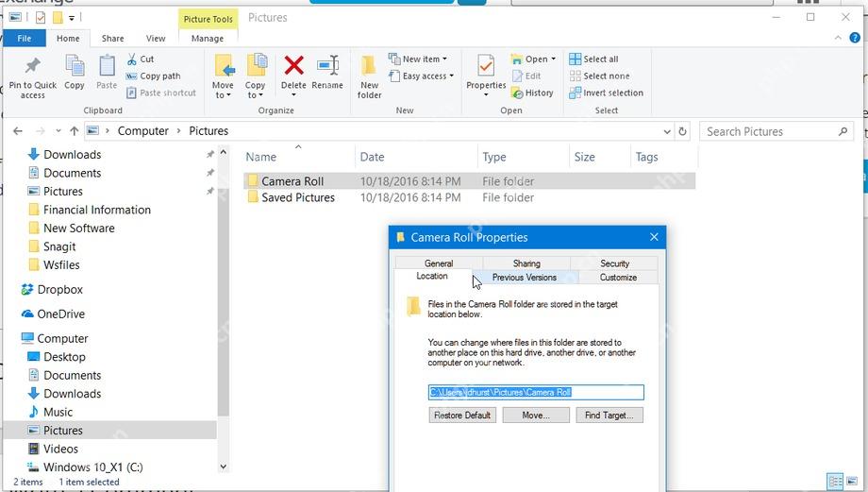Open the Copy to menu
The image size is (868, 492).
[x=255, y=76]
